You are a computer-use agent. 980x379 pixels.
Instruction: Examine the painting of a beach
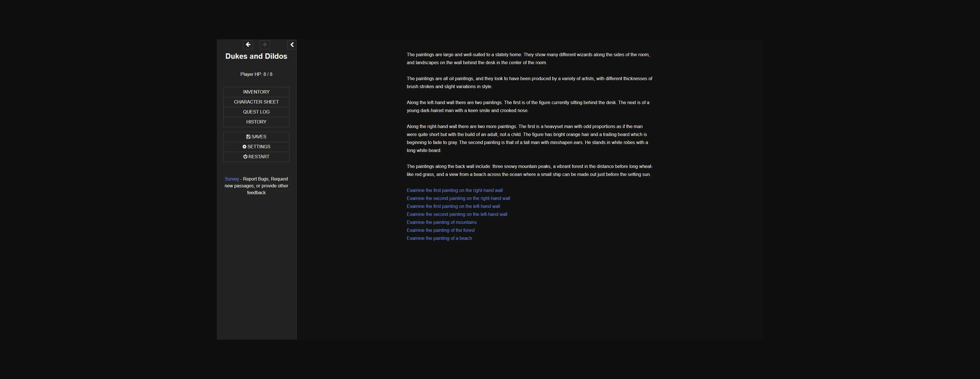click(x=439, y=238)
